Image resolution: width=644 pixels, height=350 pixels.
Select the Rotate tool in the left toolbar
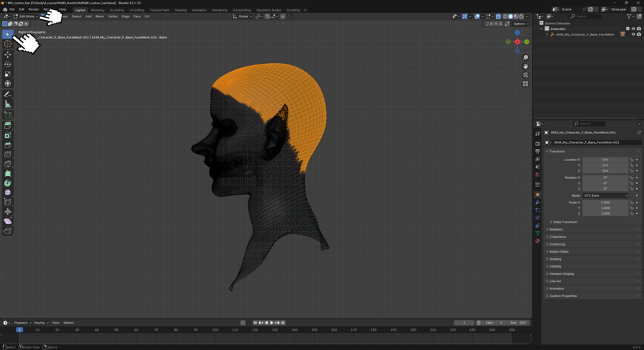click(8, 64)
